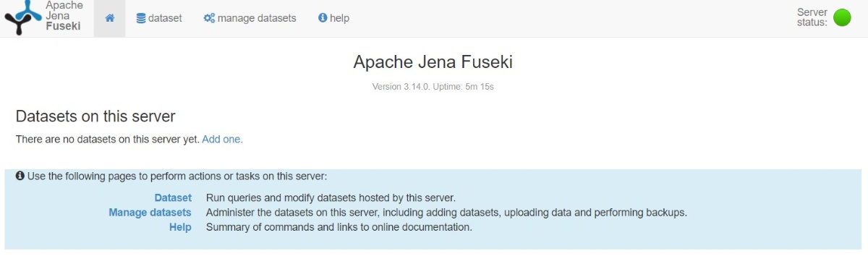Click the "Server status:" label
Viewport: 868px width, 264px height.
812,17
